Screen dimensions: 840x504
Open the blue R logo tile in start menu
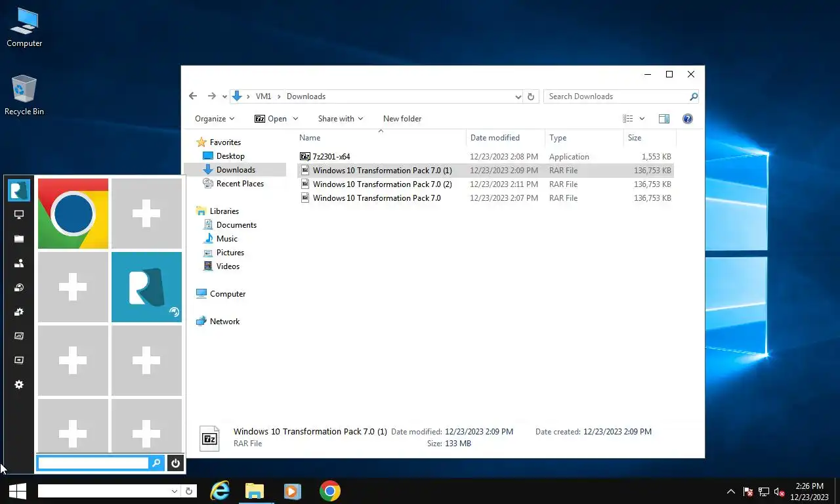146,287
